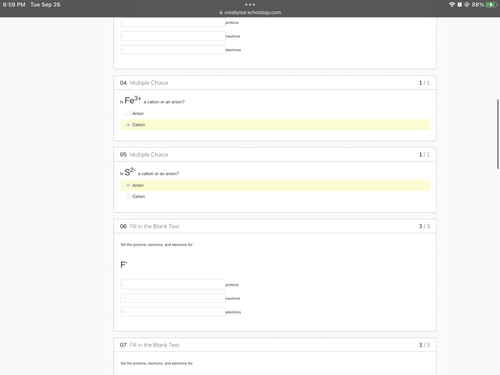Click question 07 prompt 'Tell the protons, neutrons'
500x375 pixels.
tap(156, 363)
